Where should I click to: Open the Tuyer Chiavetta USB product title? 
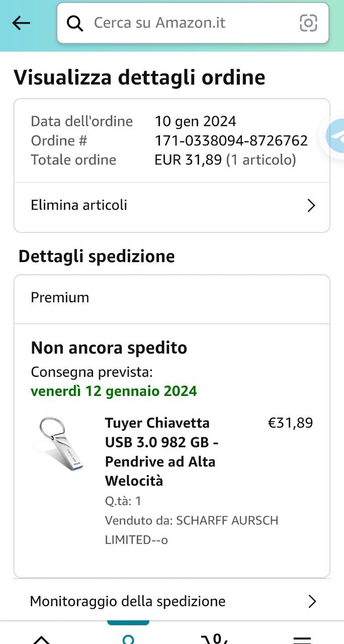[160, 451]
